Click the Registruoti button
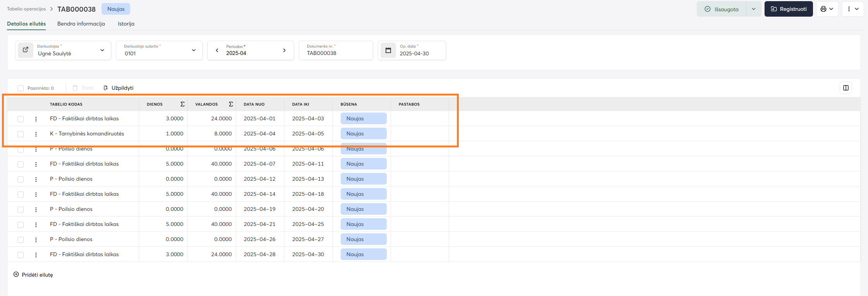This screenshot has width=868, height=296. [x=788, y=9]
